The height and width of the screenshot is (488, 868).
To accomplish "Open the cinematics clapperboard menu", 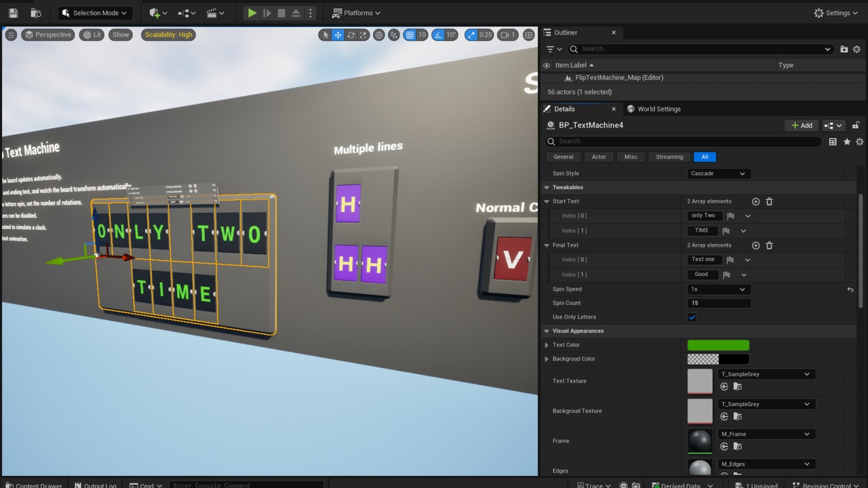I will 215,13.
